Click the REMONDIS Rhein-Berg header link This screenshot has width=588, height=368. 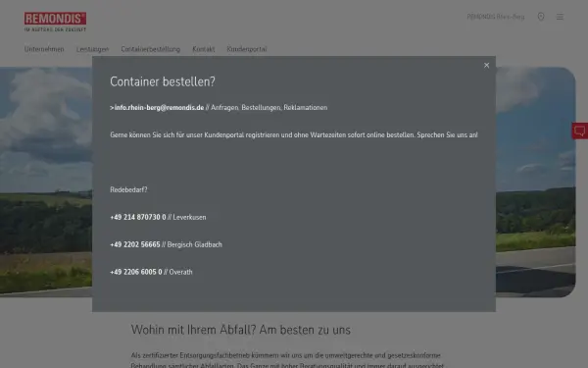[496, 17]
